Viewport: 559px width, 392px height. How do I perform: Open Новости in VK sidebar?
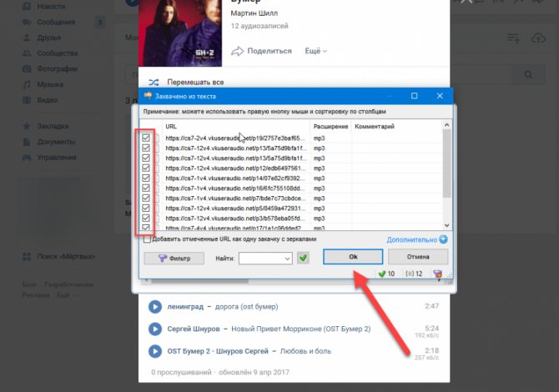[51, 7]
